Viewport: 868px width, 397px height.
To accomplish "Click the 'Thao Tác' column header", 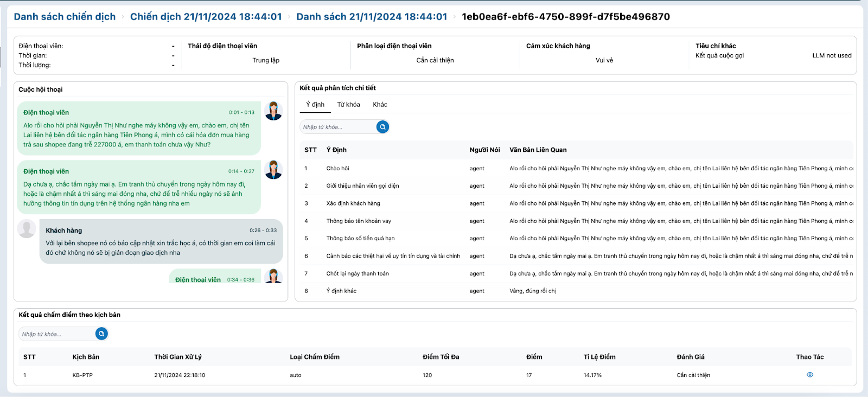I will 810,357.
